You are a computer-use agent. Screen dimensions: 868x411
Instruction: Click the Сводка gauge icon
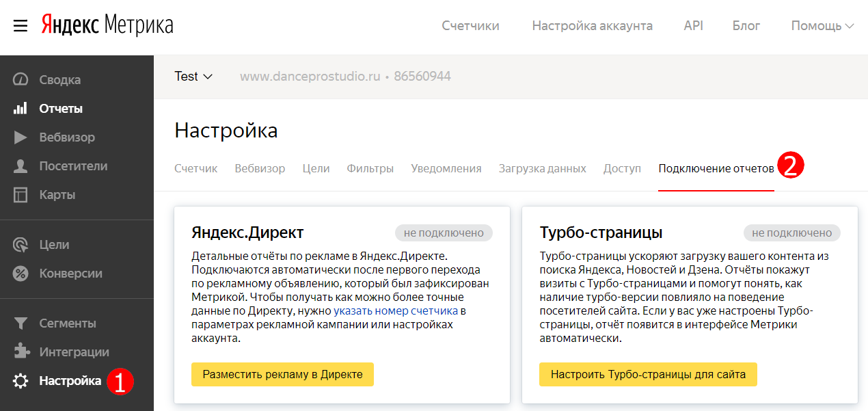21,79
